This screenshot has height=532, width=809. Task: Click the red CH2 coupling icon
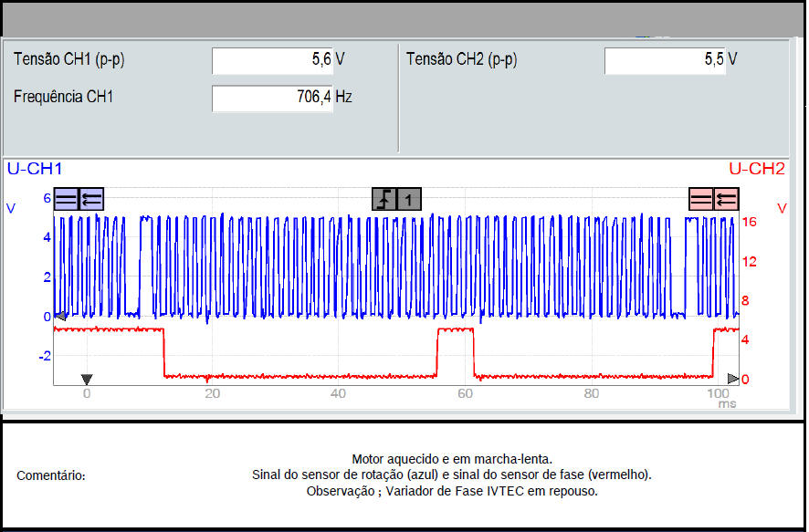[700, 198]
